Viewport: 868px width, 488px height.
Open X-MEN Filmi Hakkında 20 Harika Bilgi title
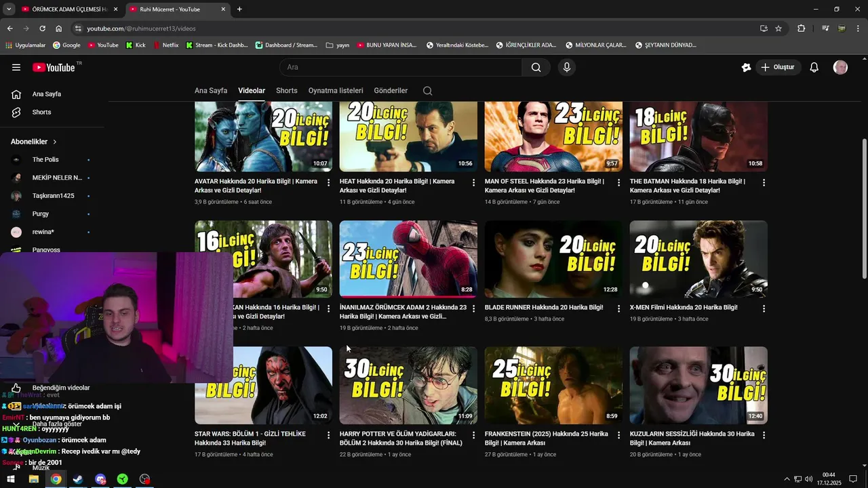tap(684, 308)
